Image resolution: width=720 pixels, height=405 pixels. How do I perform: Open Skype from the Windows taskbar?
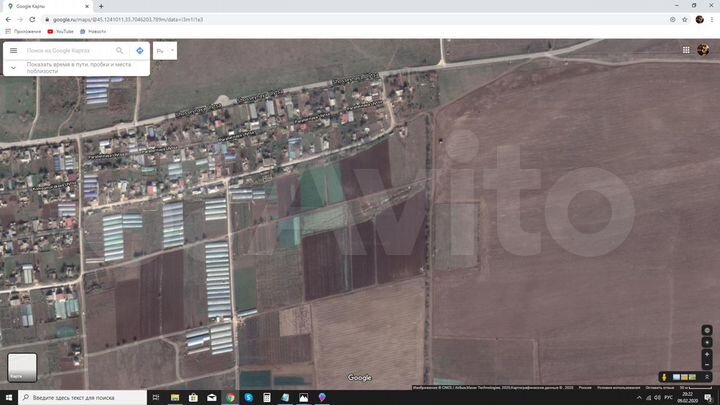tap(248, 397)
